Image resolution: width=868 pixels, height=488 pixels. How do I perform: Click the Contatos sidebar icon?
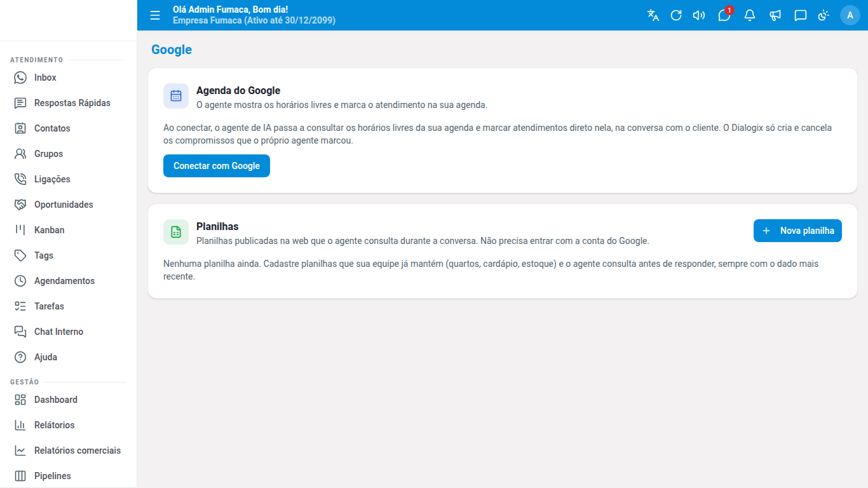[x=20, y=128]
